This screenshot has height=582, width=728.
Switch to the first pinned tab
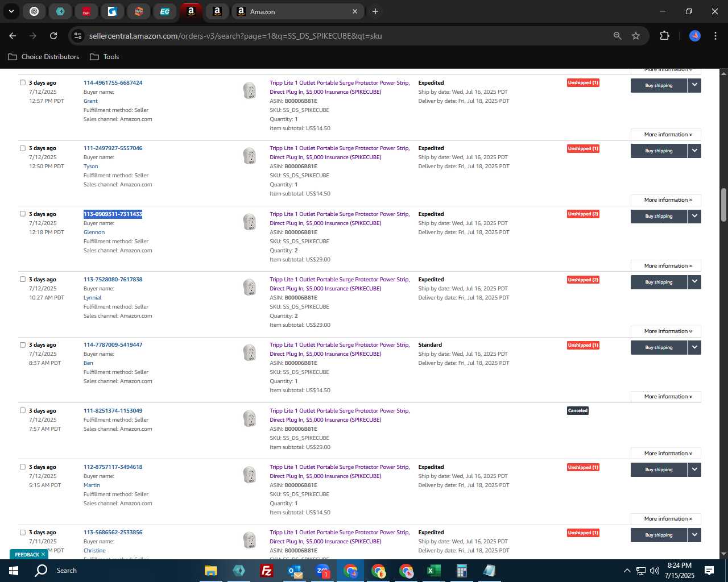[x=34, y=11]
